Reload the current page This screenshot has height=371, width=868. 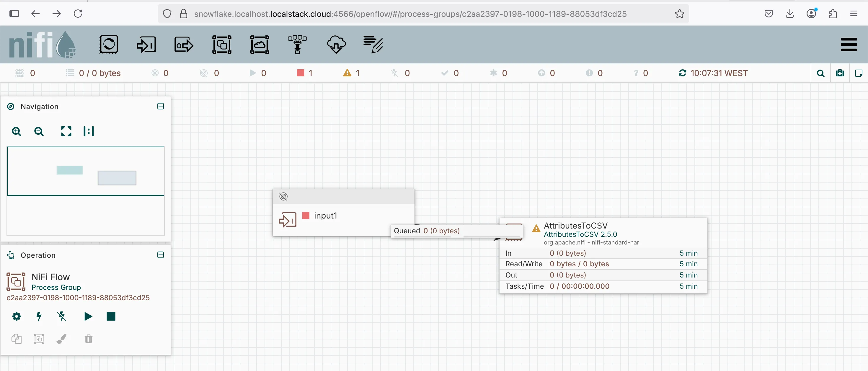pyautogui.click(x=78, y=14)
